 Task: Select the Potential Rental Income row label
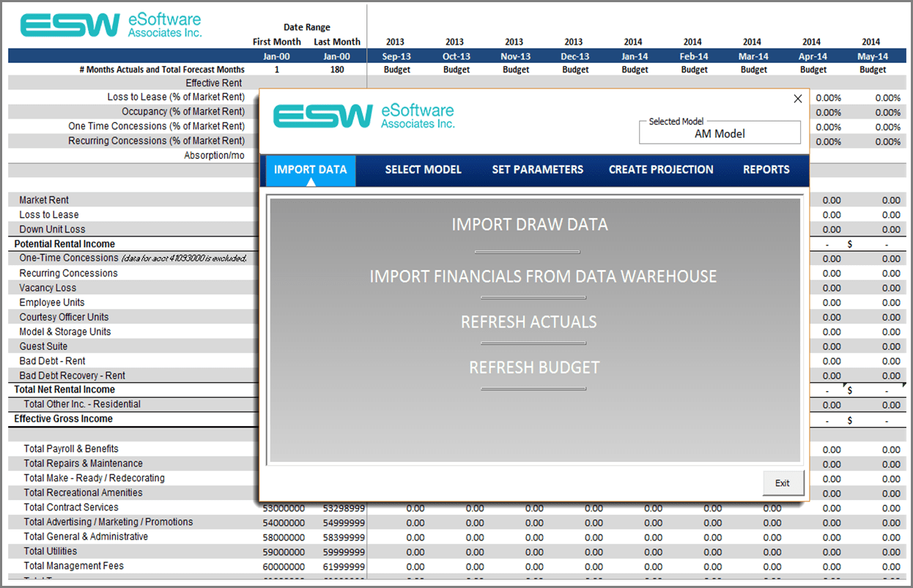tap(64, 244)
